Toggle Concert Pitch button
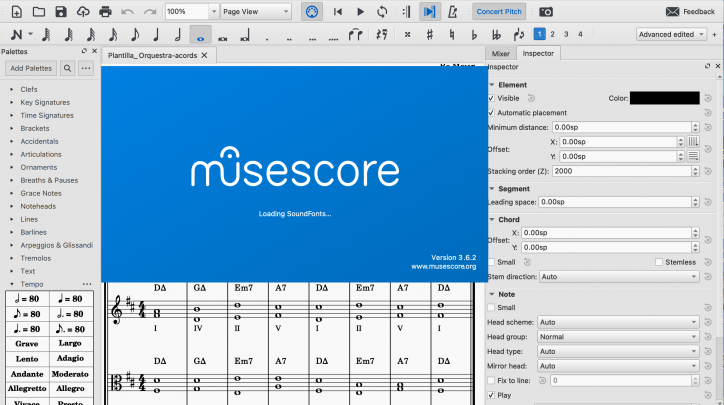The height and width of the screenshot is (405, 724). (499, 12)
